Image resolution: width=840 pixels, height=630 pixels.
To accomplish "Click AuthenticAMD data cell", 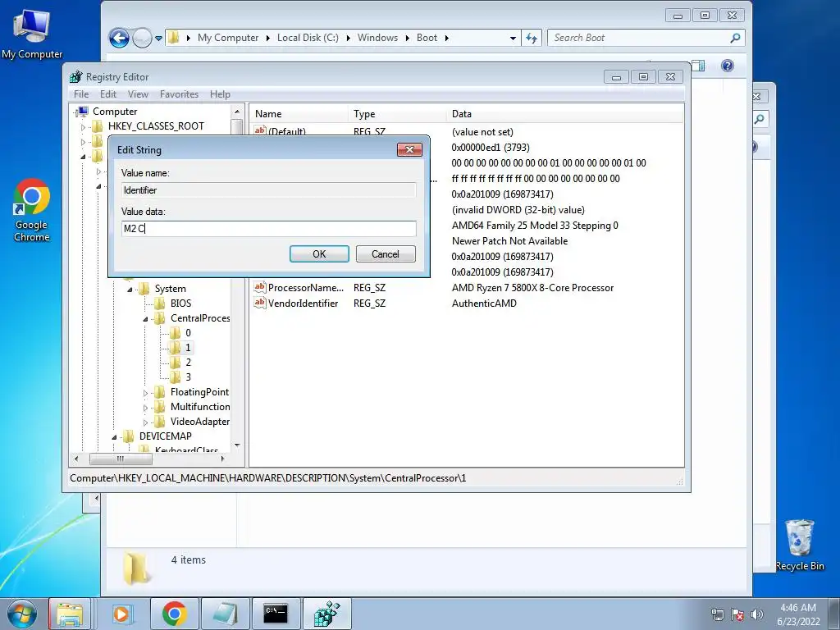I will [x=484, y=304].
